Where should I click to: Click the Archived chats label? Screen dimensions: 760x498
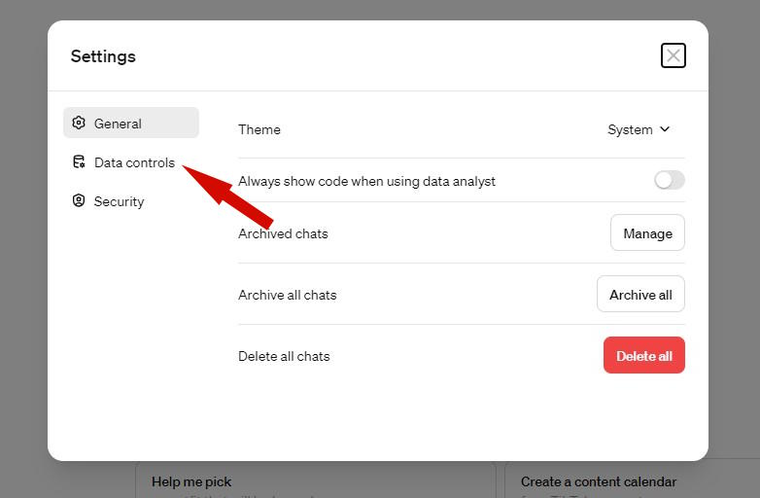283,233
